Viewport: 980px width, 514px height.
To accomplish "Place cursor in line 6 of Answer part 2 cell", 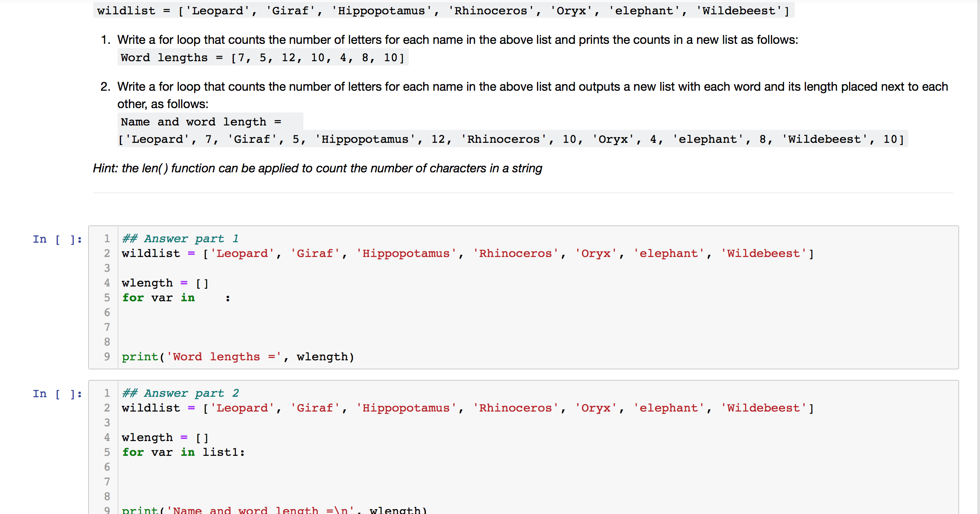I will pyautogui.click(x=174, y=467).
